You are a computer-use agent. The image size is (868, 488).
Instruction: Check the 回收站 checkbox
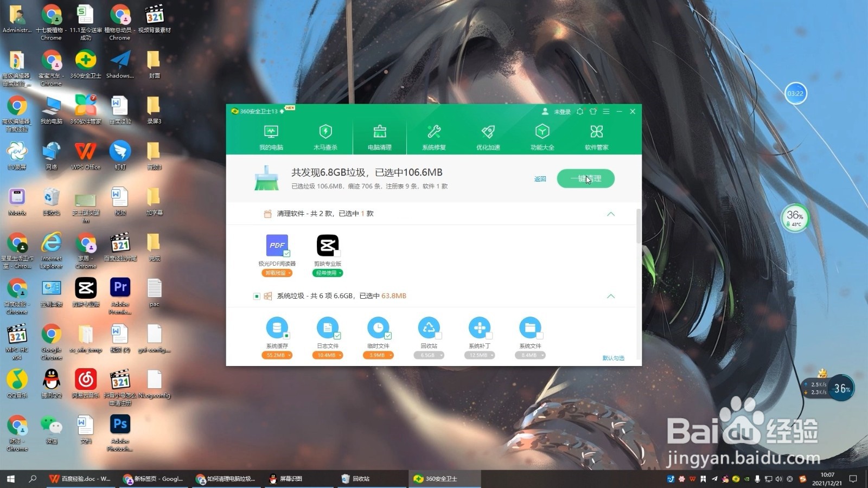[x=437, y=336]
